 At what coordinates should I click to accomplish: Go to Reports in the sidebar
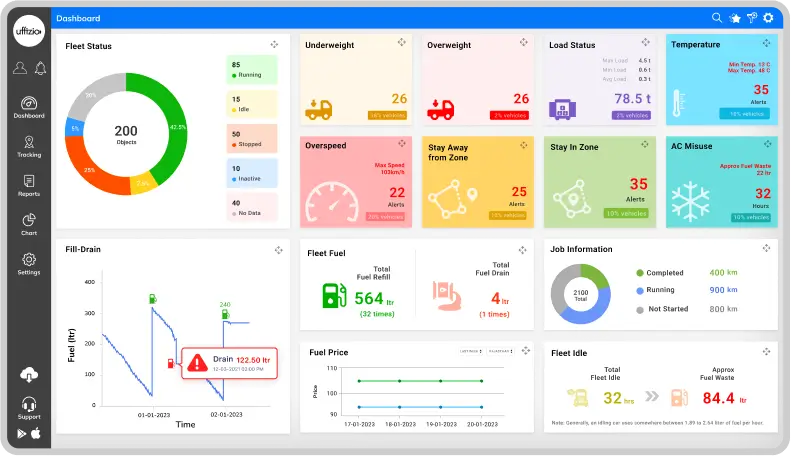[x=29, y=186]
